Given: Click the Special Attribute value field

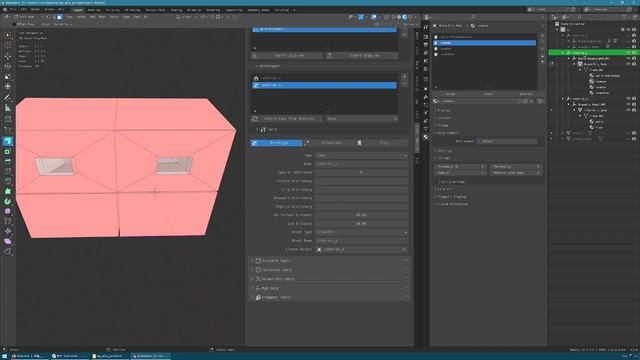Looking at the screenshot, I should [361, 172].
